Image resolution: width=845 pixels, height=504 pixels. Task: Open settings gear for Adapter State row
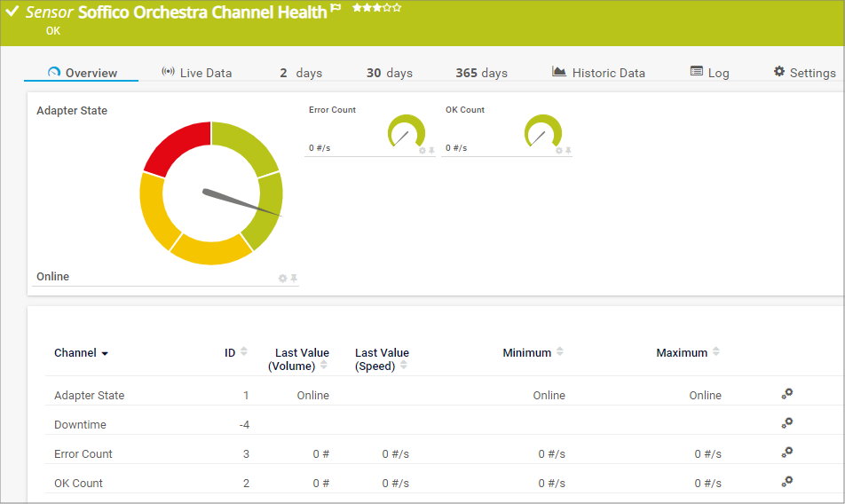(786, 394)
